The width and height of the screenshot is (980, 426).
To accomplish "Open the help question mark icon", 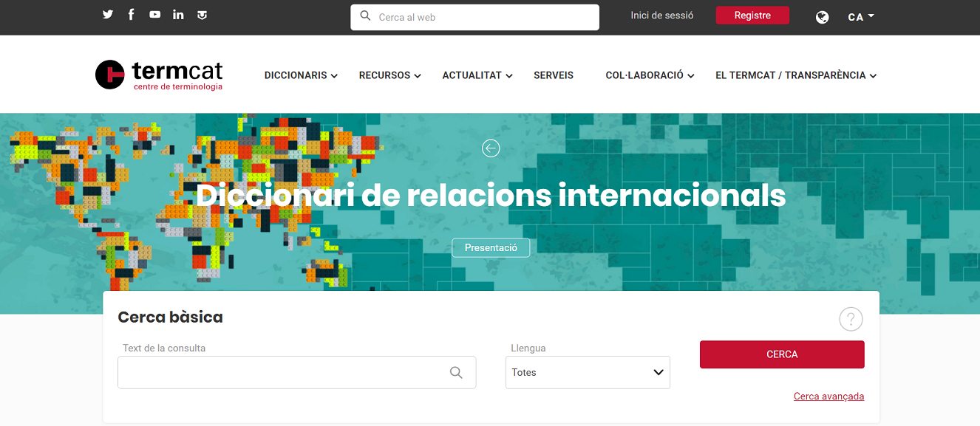I will [x=851, y=320].
